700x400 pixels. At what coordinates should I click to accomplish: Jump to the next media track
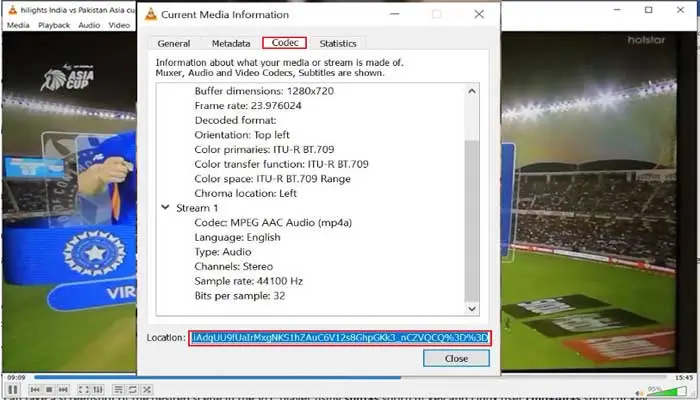click(x=62, y=388)
